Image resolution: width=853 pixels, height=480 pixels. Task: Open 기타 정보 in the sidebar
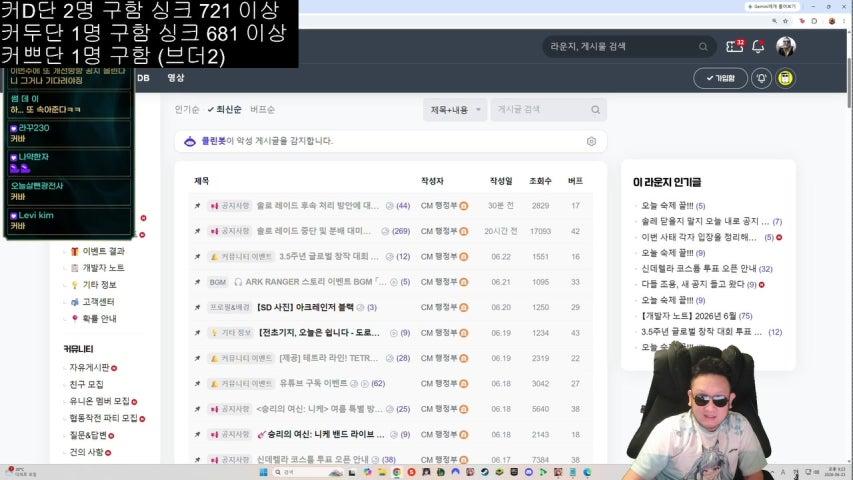100,285
